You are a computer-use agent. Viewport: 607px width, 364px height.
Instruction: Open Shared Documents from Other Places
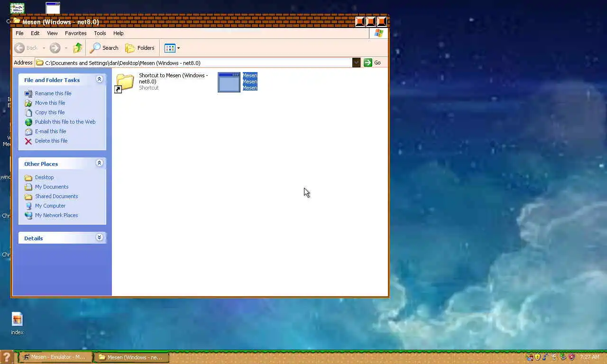coord(56,196)
